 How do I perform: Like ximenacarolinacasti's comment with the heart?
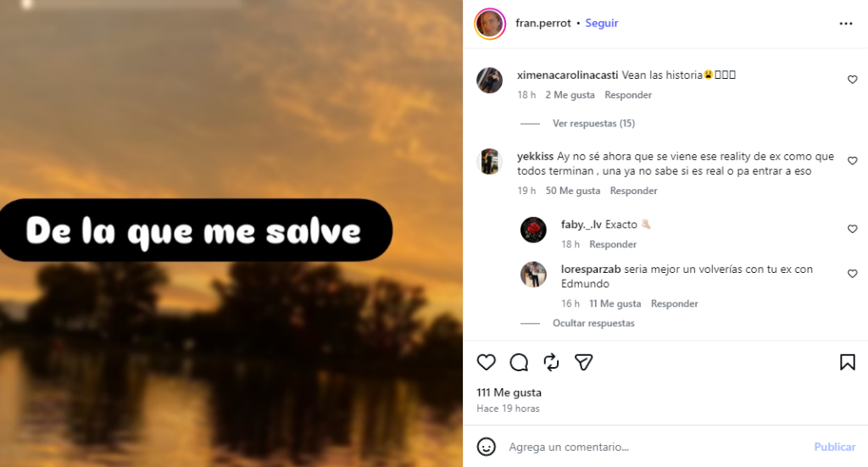coord(853,80)
